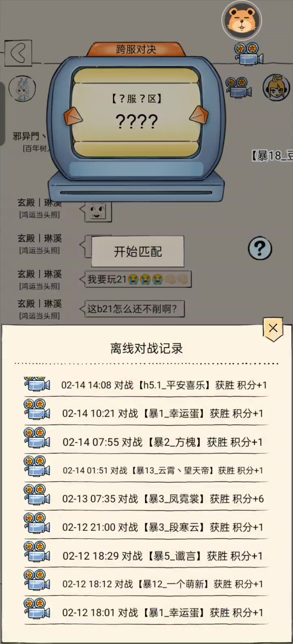Close the offline battle record panel
The height and width of the screenshot is (644, 293).
click(273, 329)
